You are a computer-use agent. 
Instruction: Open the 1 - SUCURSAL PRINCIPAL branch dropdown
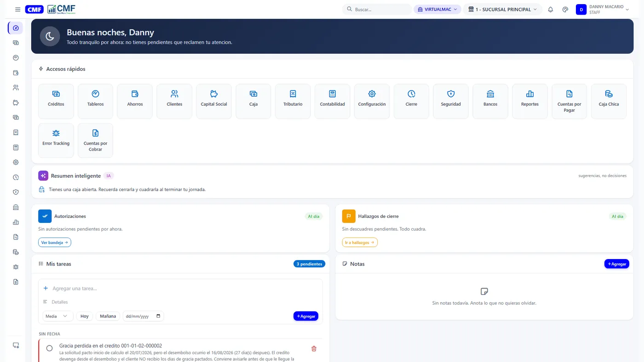point(502,9)
